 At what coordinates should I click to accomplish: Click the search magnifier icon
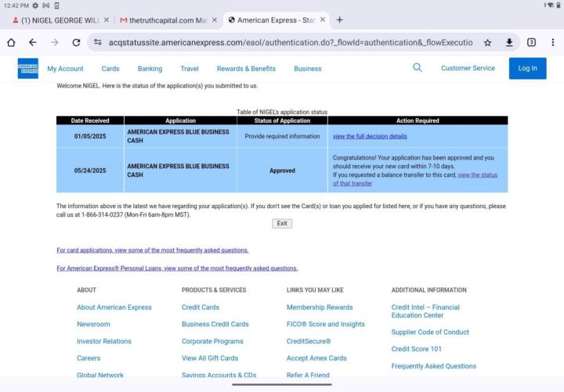click(418, 67)
